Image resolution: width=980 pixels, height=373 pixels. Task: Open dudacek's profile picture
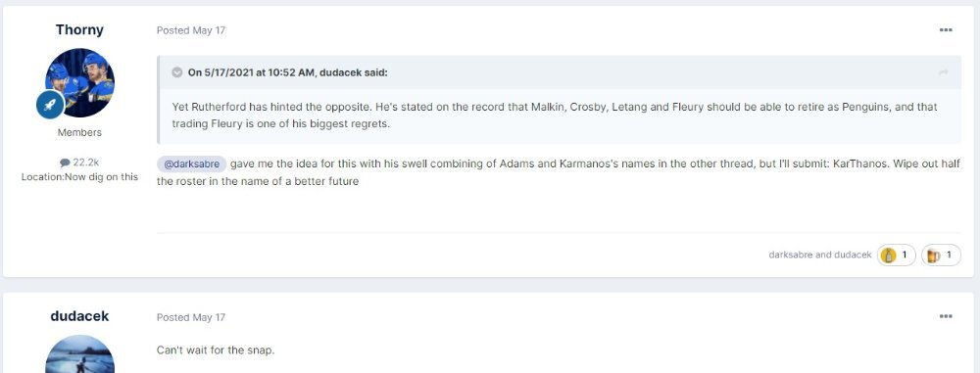point(80,354)
